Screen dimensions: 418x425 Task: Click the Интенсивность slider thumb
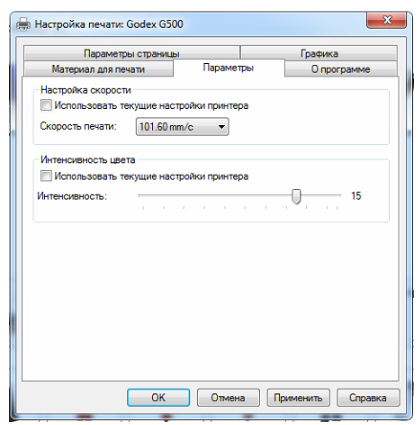point(296,196)
